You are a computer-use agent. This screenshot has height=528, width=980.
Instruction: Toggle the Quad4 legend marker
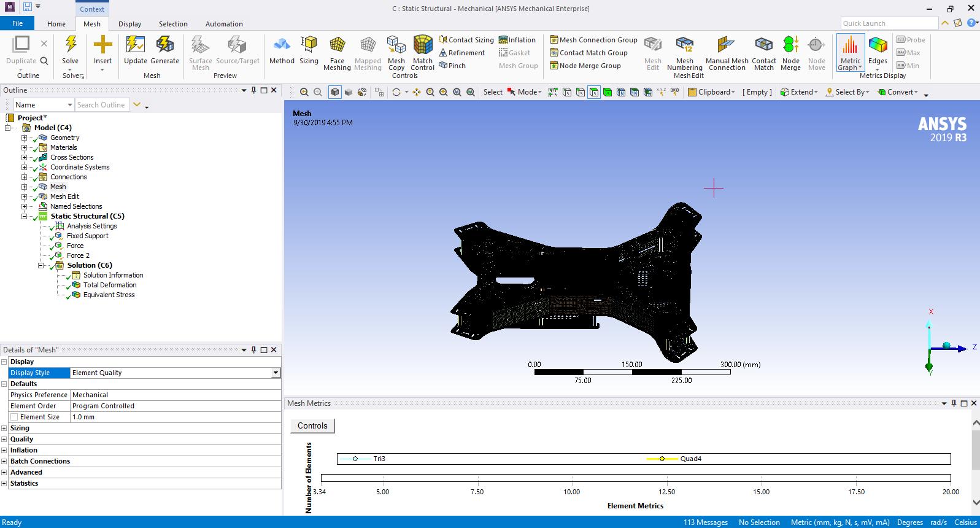tap(662, 459)
